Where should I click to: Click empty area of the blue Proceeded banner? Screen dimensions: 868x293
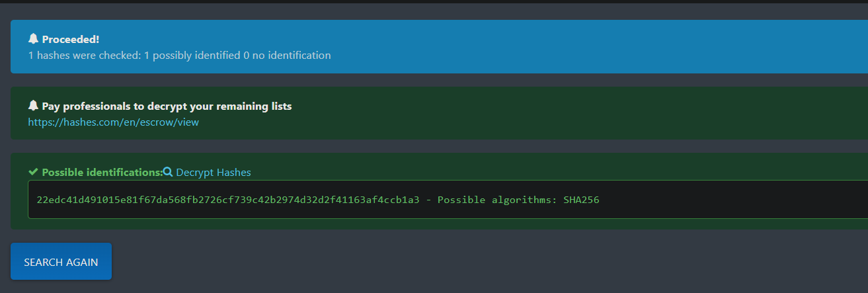595,46
